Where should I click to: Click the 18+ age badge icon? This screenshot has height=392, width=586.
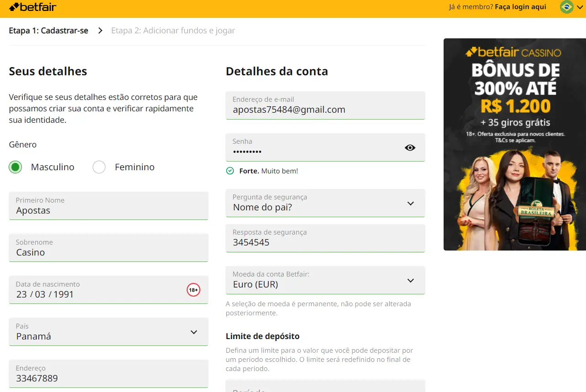(194, 290)
